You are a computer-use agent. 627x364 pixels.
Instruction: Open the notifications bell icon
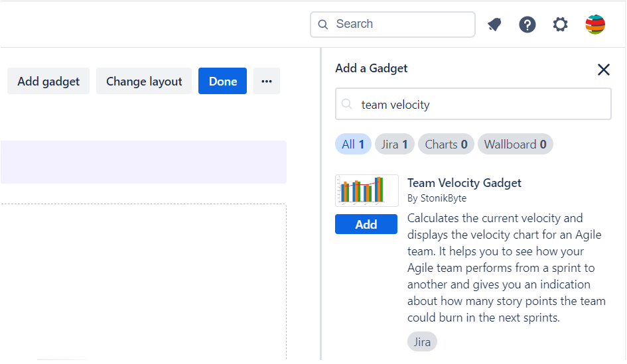495,25
